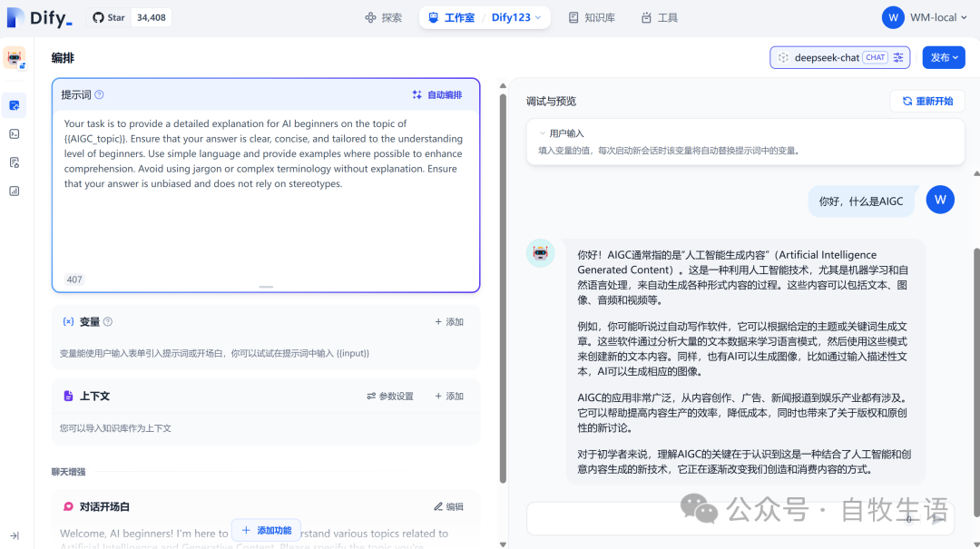Screen dimensions: 980x549
Task: Click 自动编排 auto-orchestrate button
Action: click(x=436, y=94)
